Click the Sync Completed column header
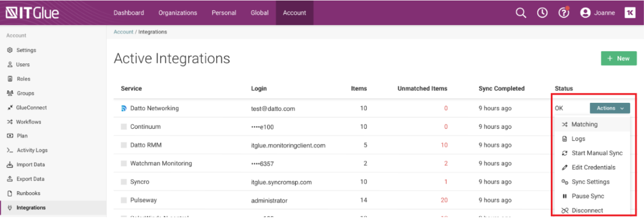Viewport: 644px width, 219px height. 501,88
